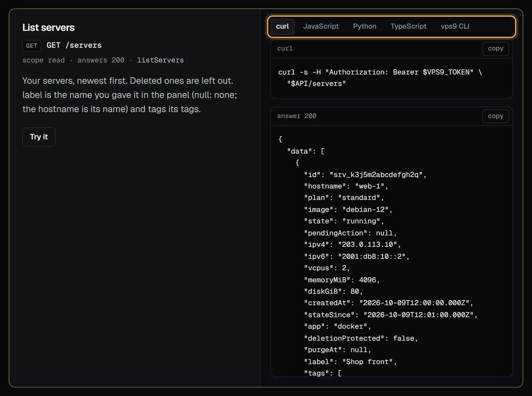
Task: Click the 'scope read' text
Action: point(44,60)
